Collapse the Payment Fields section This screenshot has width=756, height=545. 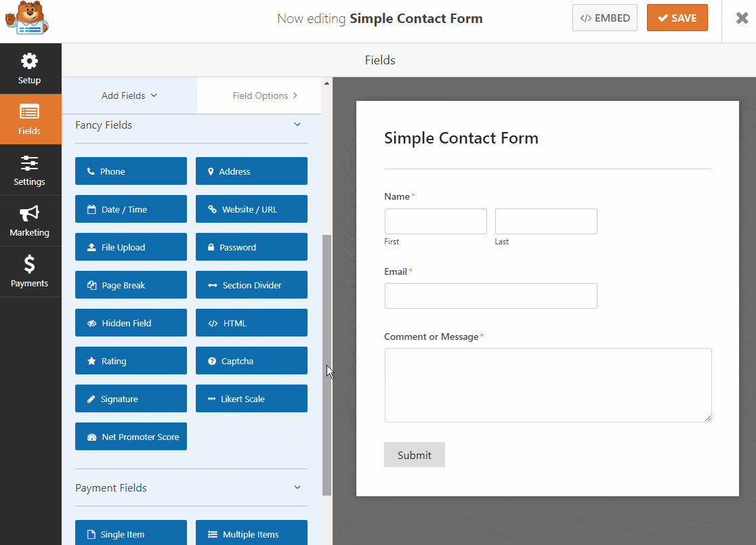[297, 487]
